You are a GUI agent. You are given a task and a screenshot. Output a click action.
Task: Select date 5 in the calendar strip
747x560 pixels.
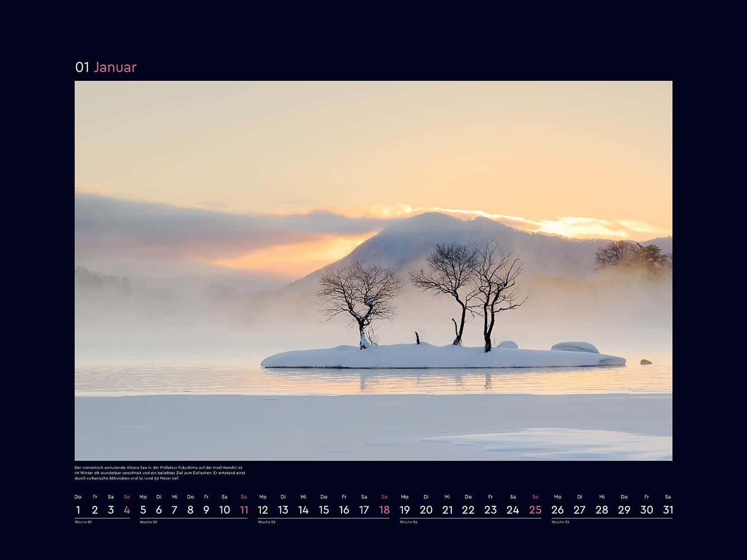click(143, 510)
